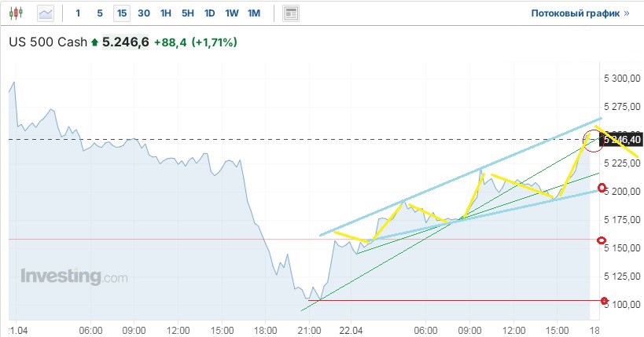Click the news layout icon in toolbar
Image resolution: width=644 pixels, height=337 pixels.
pyautogui.click(x=291, y=13)
